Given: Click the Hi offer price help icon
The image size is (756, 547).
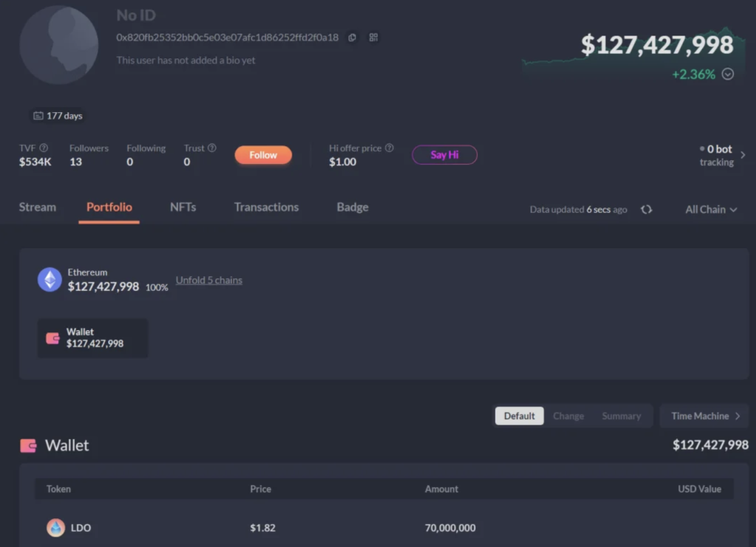Looking at the screenshot, I should tap(389, 148).
